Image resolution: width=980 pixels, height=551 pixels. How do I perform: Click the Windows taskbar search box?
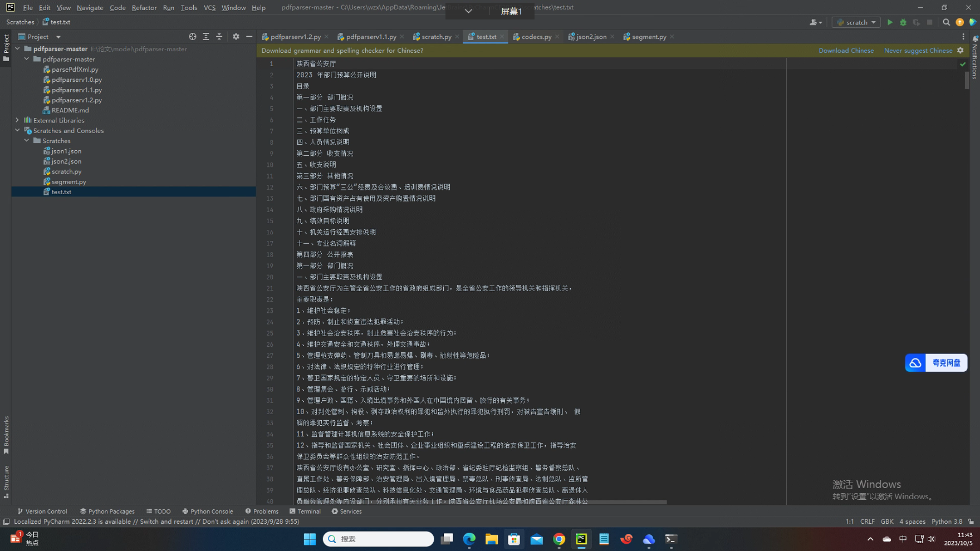[379, 539]
